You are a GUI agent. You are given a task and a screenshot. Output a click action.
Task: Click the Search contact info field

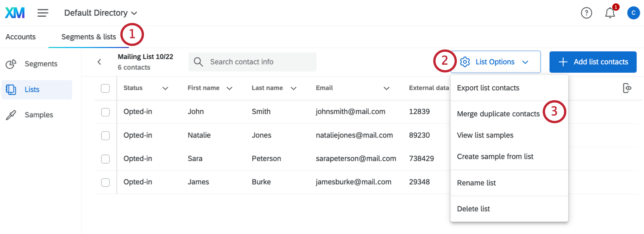click(x=258, y=62)
